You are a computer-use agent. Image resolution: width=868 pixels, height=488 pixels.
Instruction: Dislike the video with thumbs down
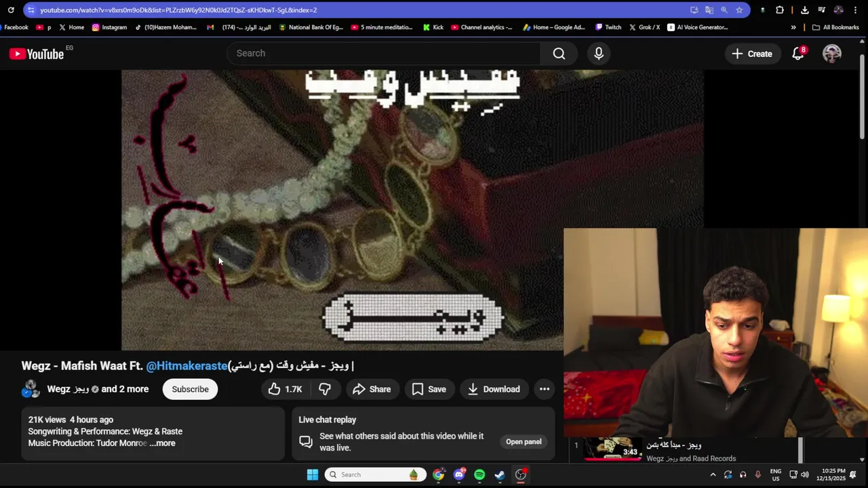[x=325, y=389]
